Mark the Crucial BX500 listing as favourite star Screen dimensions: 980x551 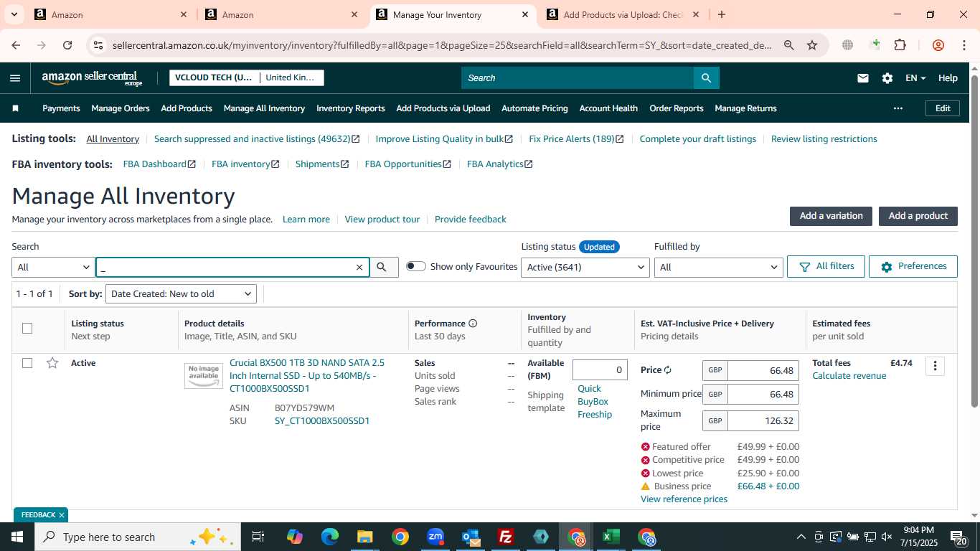tap(52, 363)
